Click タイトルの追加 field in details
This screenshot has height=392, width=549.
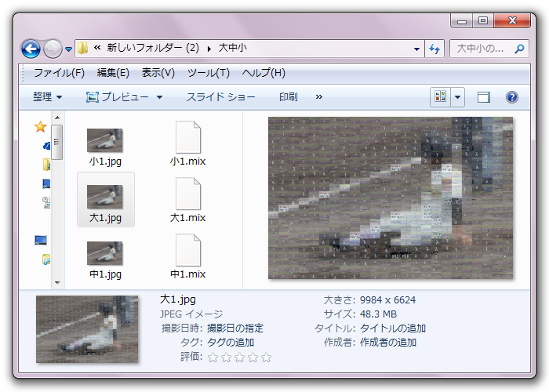[392, 328]
